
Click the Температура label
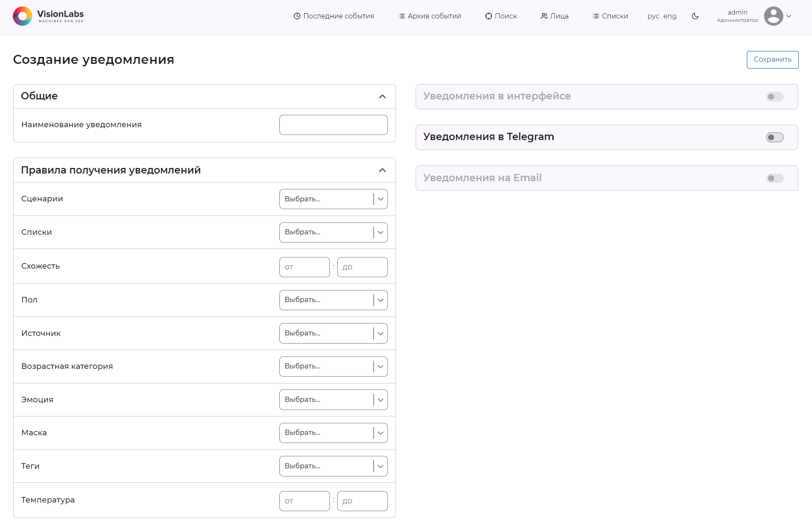coord(48,500)
